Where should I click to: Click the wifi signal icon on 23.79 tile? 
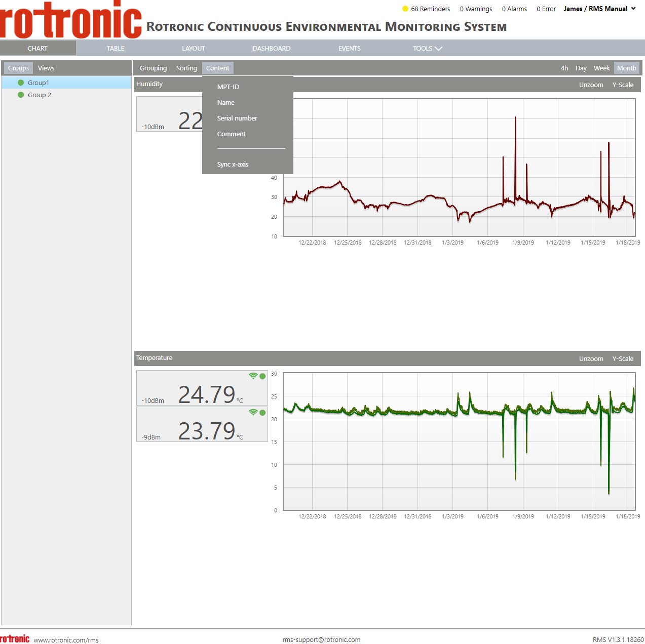click(253, 412)
